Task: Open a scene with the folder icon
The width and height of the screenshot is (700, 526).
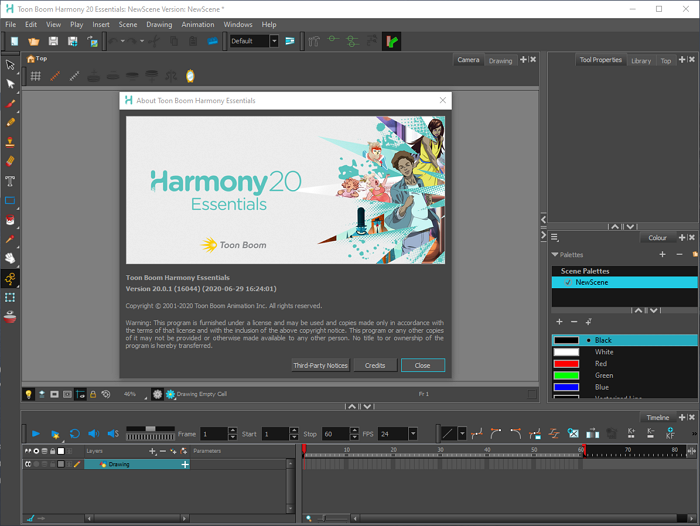Action: 33,42
